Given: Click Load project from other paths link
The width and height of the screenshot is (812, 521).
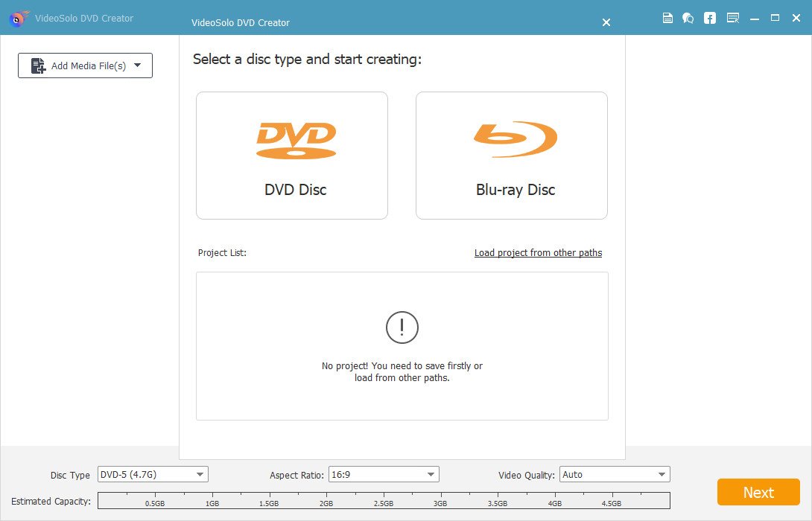Looking at the screenshot, I should 538,252.
